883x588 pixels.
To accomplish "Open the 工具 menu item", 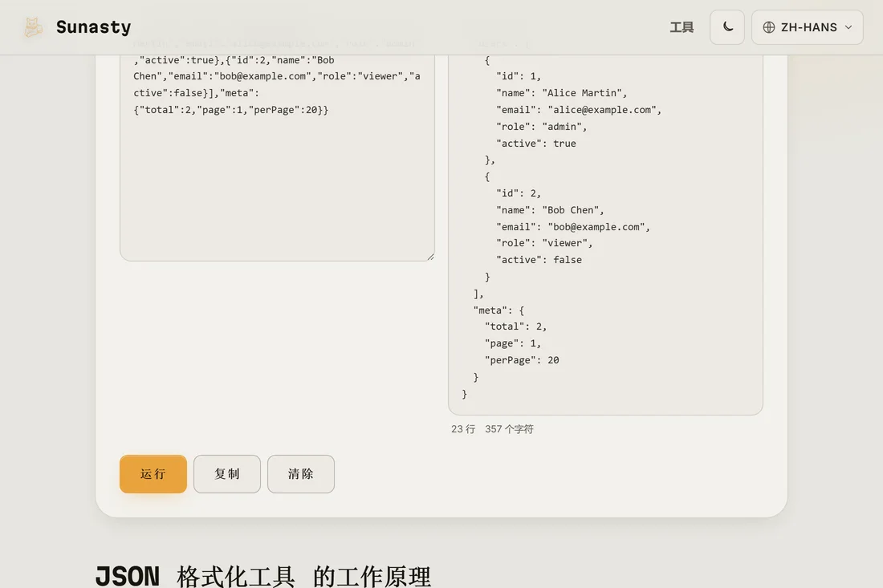I will [682, 27].
